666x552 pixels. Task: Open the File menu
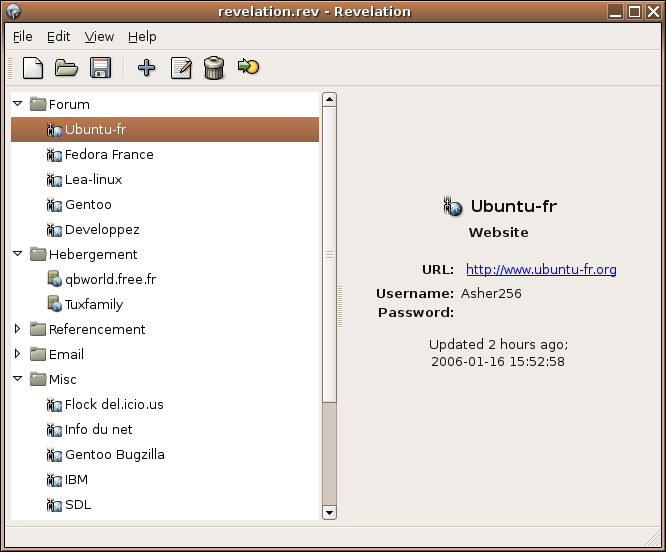(23, 37)
